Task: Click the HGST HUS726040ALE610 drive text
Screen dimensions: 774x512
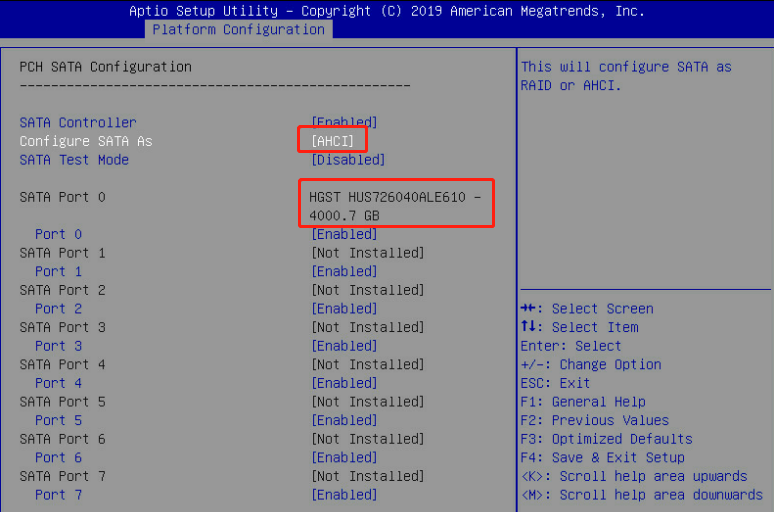Action: [x=395, y=206]
